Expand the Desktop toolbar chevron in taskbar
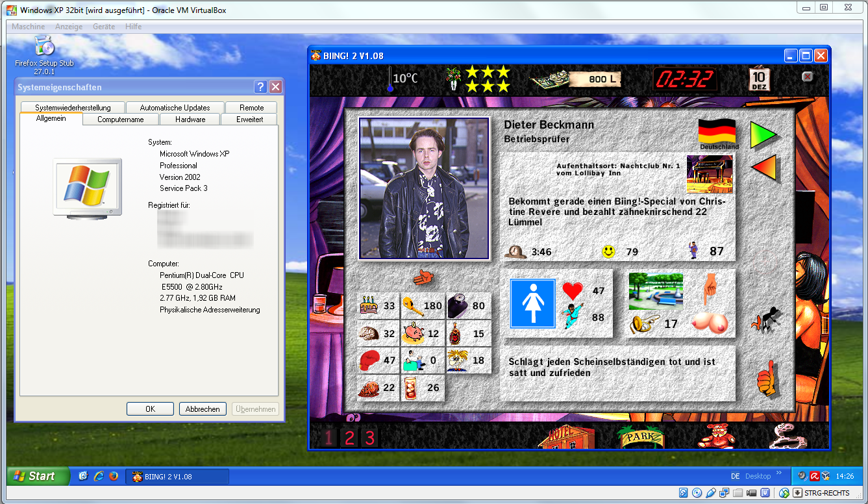The image size is (868, 504). click(779, 473)
